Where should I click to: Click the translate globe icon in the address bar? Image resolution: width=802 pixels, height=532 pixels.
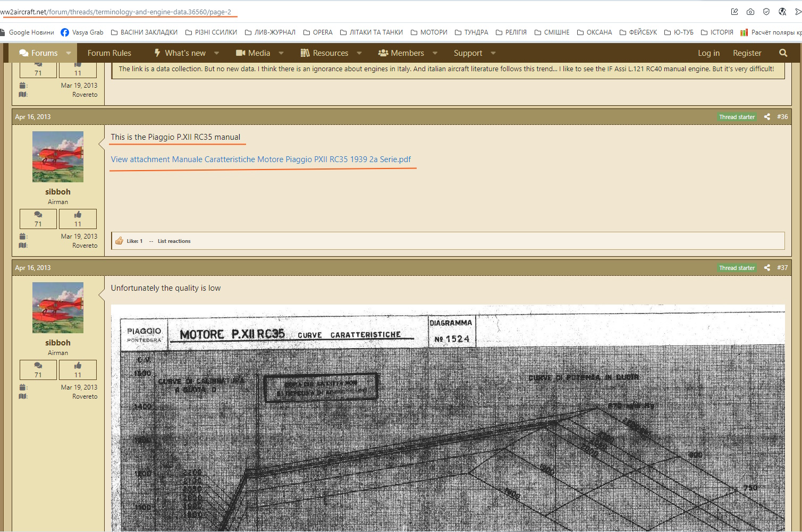coord(782,12)
